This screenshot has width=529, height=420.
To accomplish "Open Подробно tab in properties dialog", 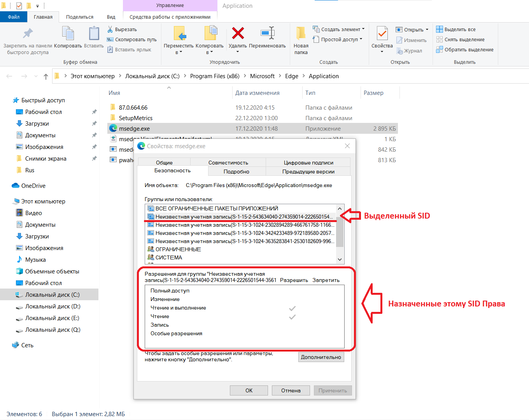I will 236,171.
